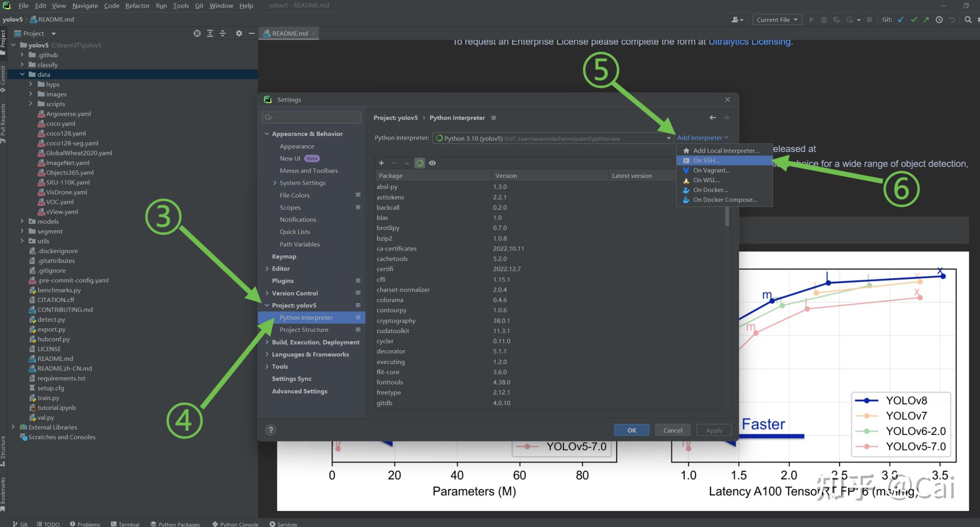Viewport: 980px width, 527px height.
Task: Open the search everywhere magnifier icon
Action: coord(968,20)
